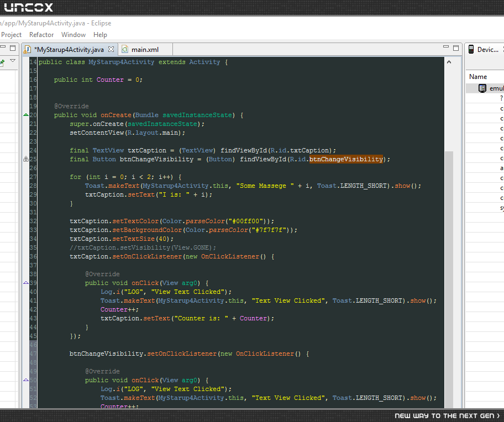Click the question mark entry in Devices list
This screenshot has height=422, width=504.
coord(501,98)
